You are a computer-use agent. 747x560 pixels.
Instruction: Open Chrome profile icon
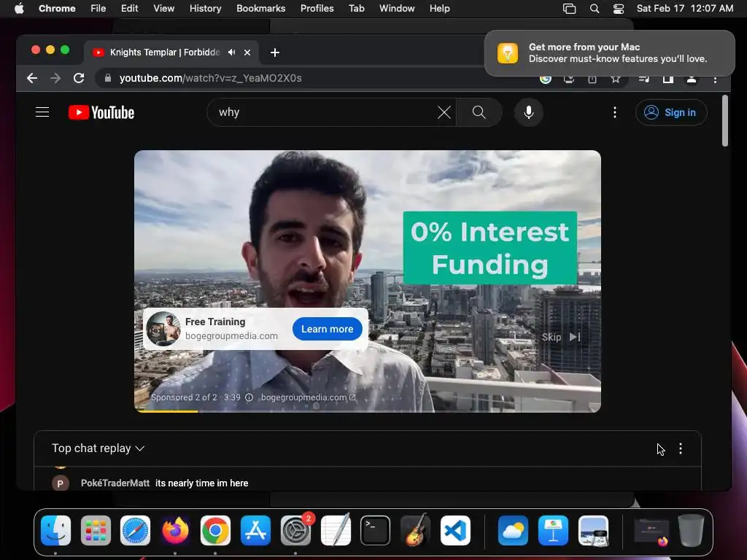point(692,79)
